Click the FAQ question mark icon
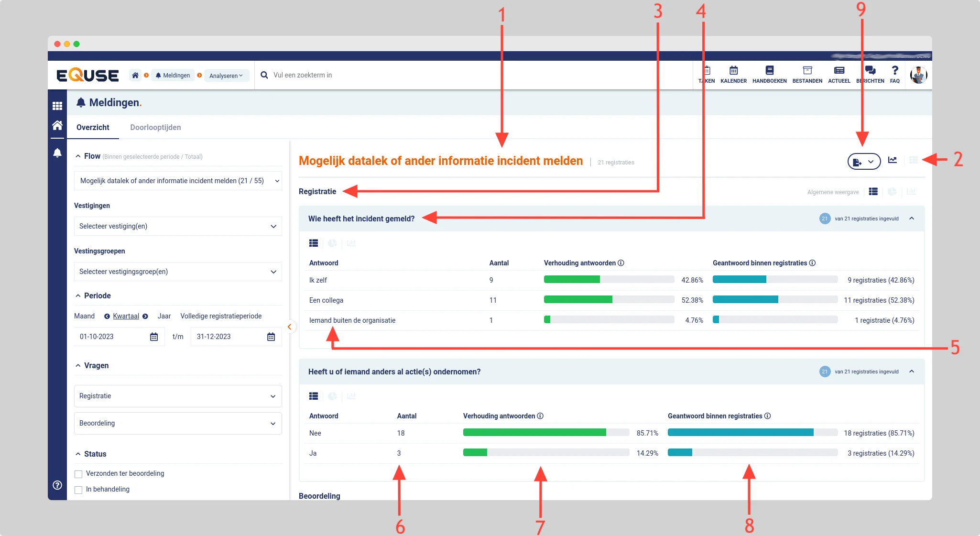 [x=894, y=71]
